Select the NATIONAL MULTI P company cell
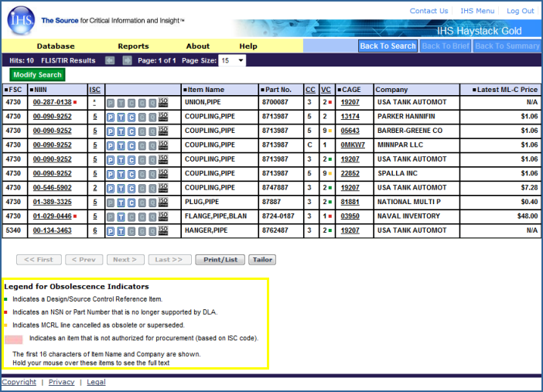543x392 pixels. 417,202
